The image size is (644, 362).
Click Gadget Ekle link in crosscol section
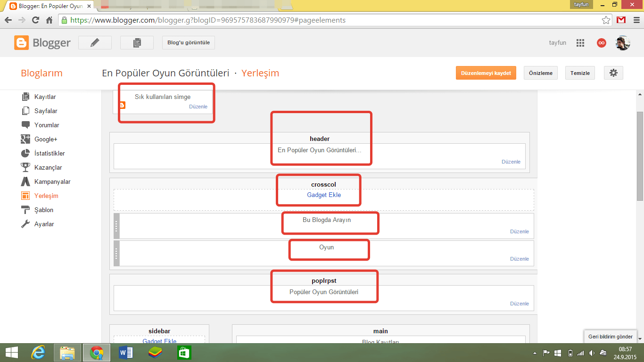[324, 195]
